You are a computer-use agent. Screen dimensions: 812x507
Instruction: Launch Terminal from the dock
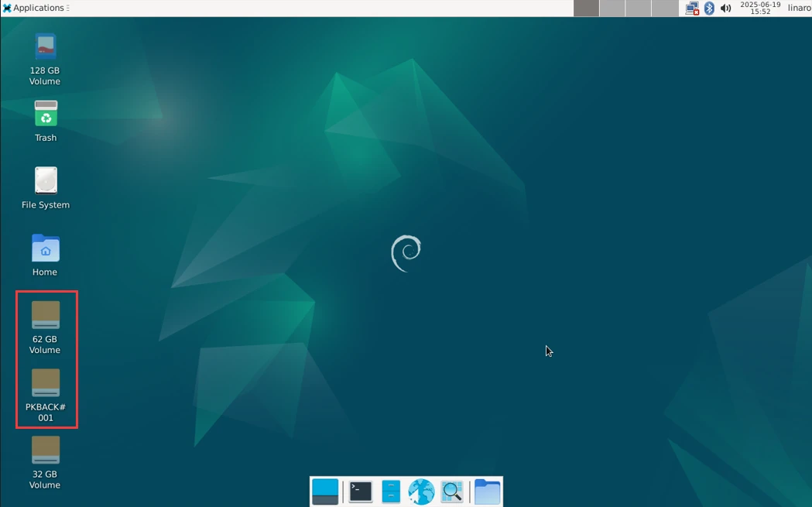tap(361, 492)
